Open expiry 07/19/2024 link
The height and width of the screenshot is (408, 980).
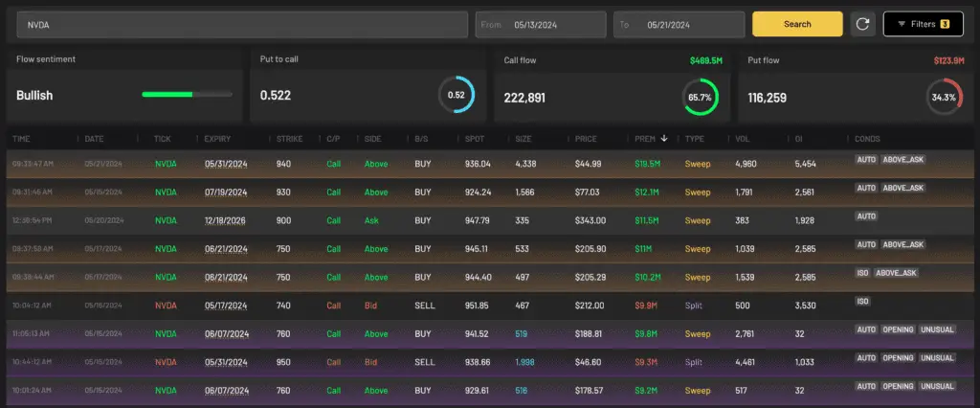pyautogui.click(x=226, y=193)
